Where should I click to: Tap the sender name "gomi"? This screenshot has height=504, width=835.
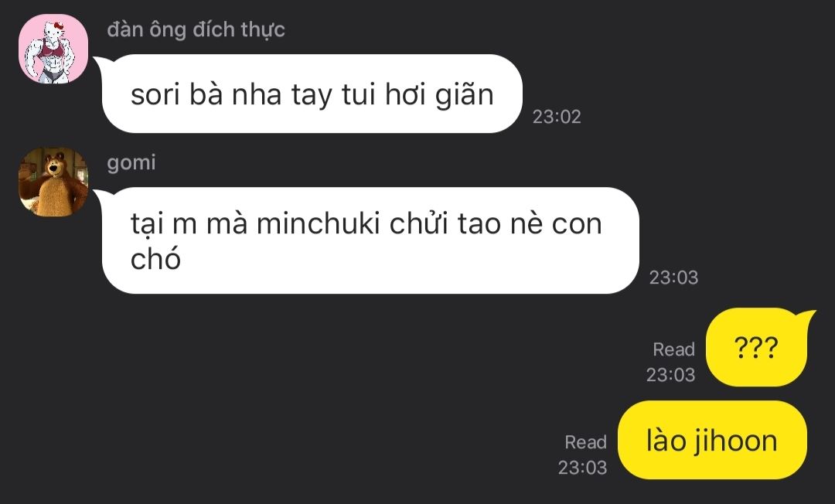(x=131, y=162)
